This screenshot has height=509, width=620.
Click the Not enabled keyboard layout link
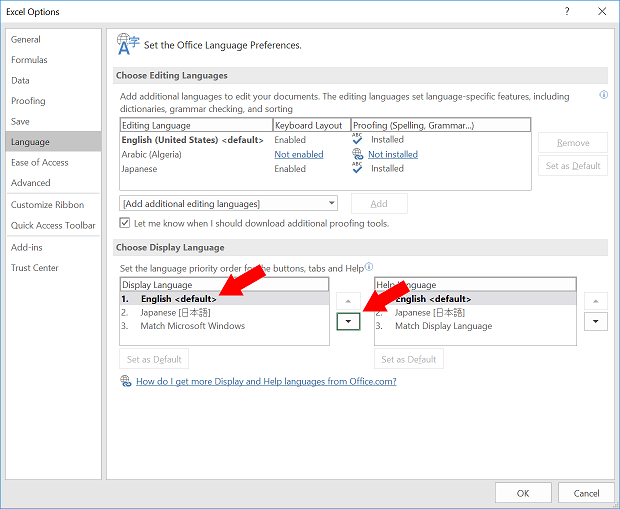[x=299, y=155]
